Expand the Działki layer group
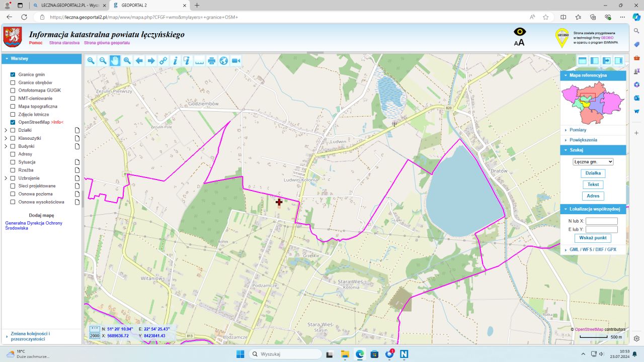The height and width of the screenshot is (362, 644). (x=6, y=130)
